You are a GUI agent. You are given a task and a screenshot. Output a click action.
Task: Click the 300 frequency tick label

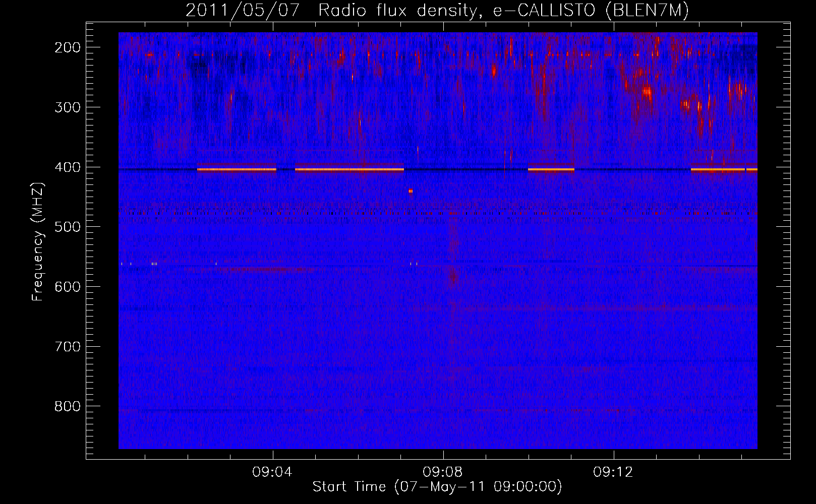pos(68,107)
